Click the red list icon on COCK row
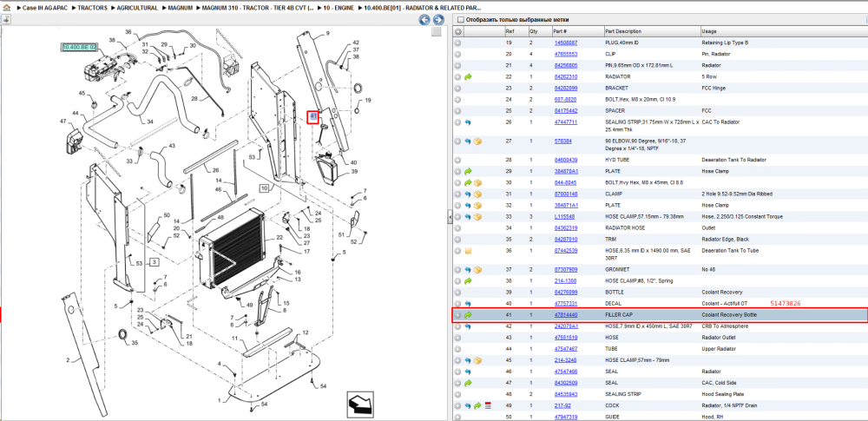The image size is (868, 421). click(x=488, y=405)
